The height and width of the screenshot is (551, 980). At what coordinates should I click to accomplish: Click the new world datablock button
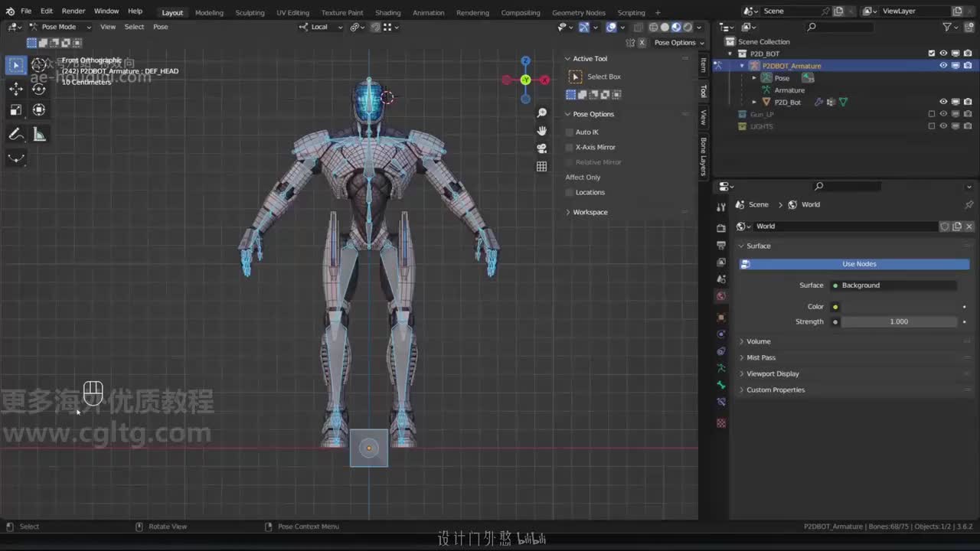coord(957,227)
